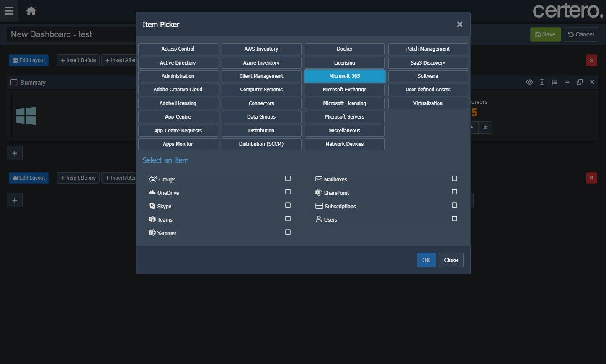The image size is (606, 364).
Task: Delete the first row with red X button
Action: tap(591, 60)
